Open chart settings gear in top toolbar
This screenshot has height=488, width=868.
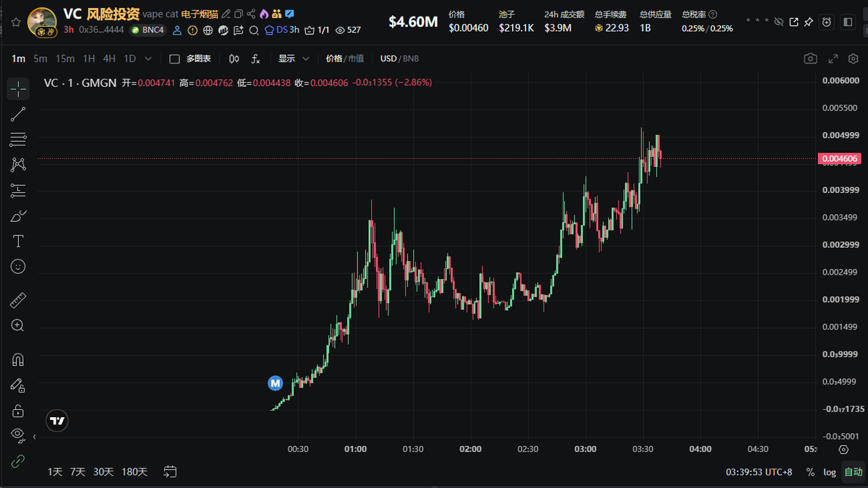point(854,59)
